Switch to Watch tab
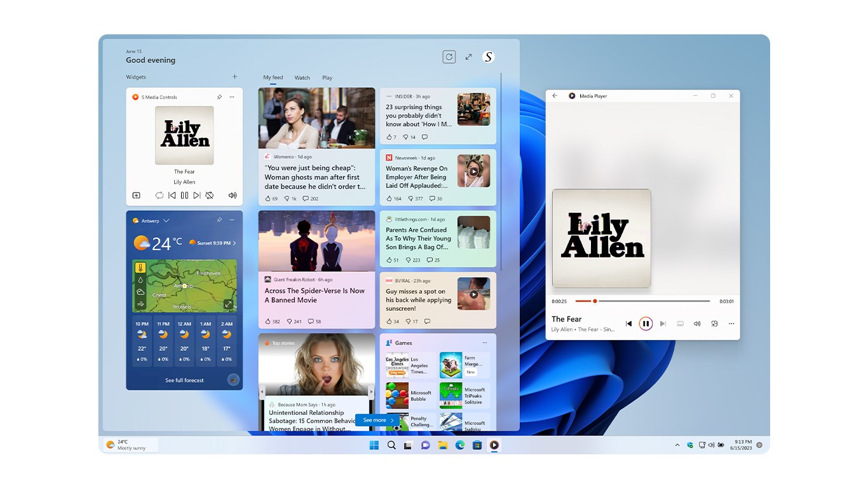 (x=302, y=78)
